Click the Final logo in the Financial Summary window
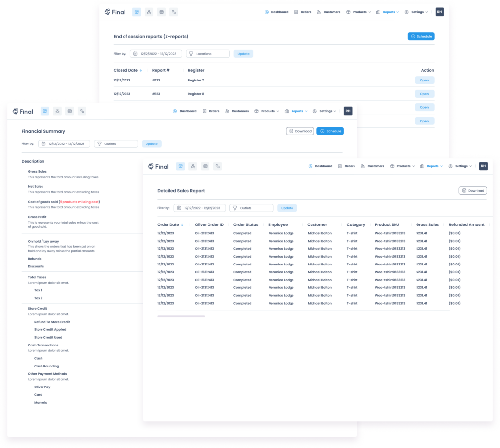Screen dimensions: 500x448 (x=23, y=112)
